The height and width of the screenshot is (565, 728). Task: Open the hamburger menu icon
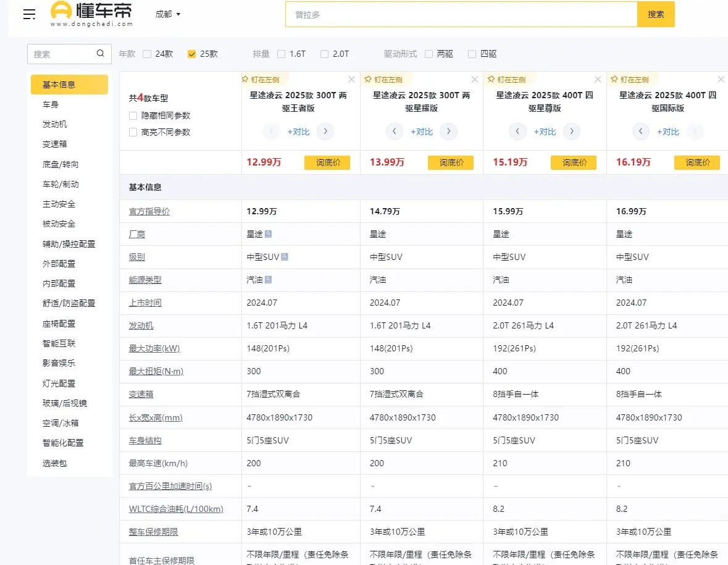29,14
